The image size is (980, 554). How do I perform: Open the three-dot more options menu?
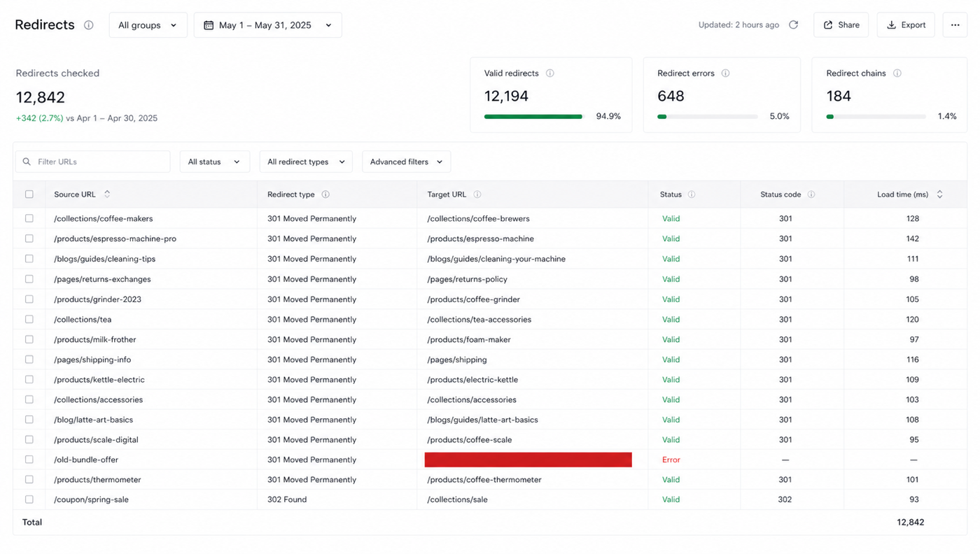(x=955, y=25)
